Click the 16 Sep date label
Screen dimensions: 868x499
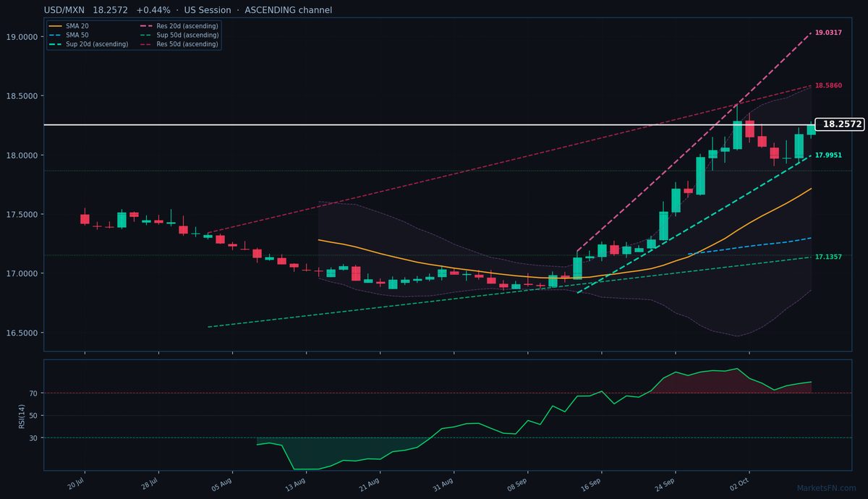click(591, 482)
